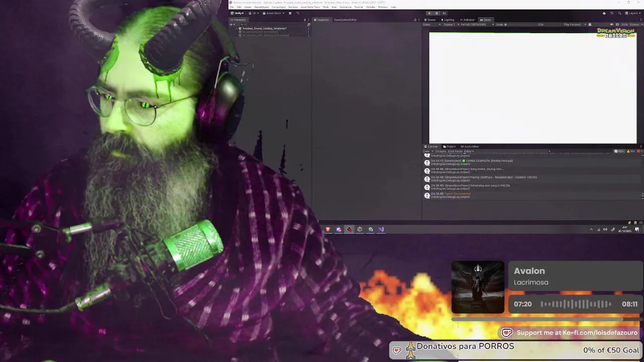Click the Console Clear button
The width and height of the screenshot is (644, 362).
[427, 151]
